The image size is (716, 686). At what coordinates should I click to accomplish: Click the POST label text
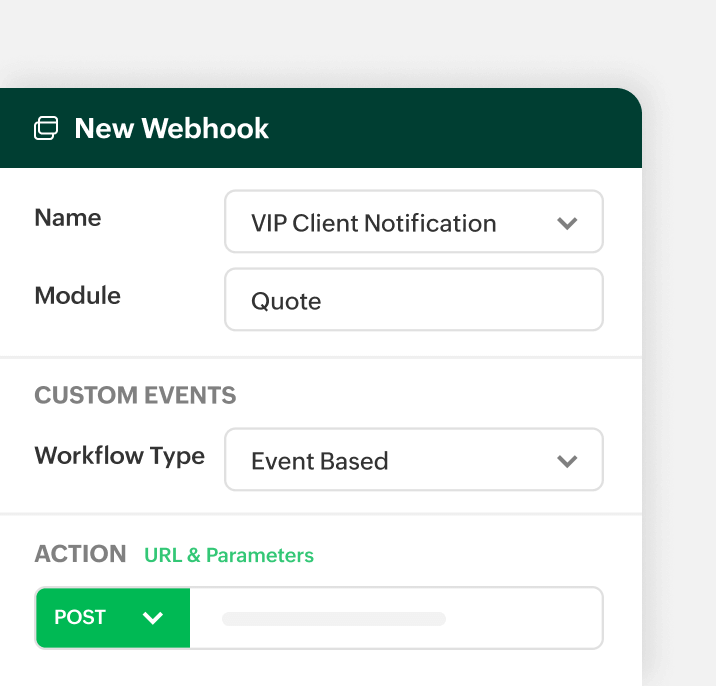point(80,618)
